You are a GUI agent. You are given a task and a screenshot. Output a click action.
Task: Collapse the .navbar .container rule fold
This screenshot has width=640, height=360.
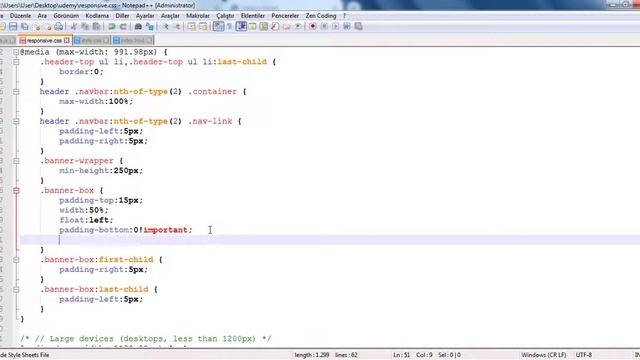[x=16, y=92]
